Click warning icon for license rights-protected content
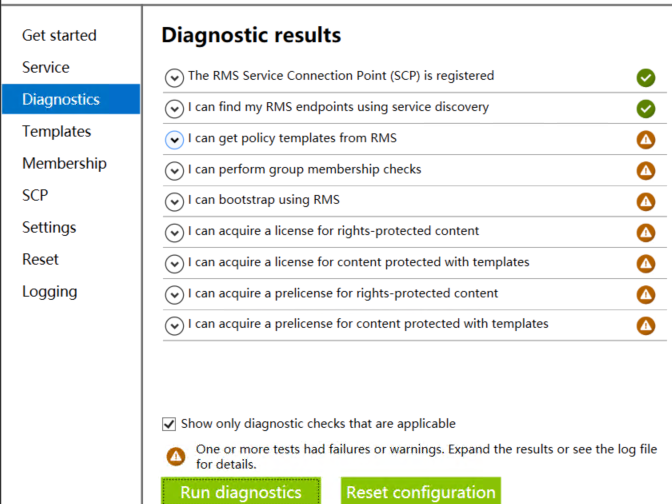 (645, 233)
